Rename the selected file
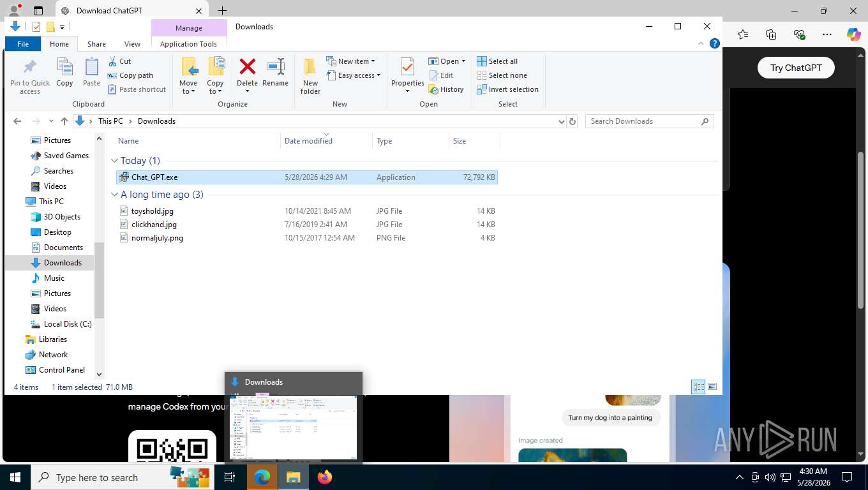The height and width of the screenshot is (490, 868). point(275,72)
